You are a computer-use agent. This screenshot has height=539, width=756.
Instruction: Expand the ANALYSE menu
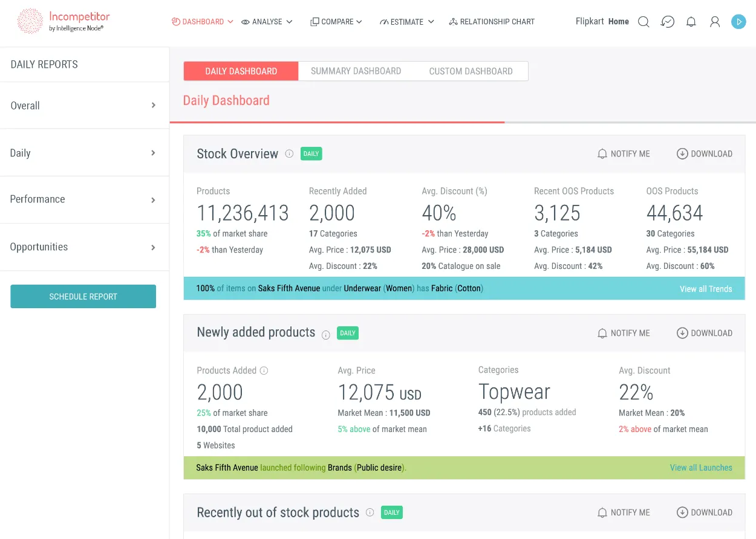pos(266,21)
